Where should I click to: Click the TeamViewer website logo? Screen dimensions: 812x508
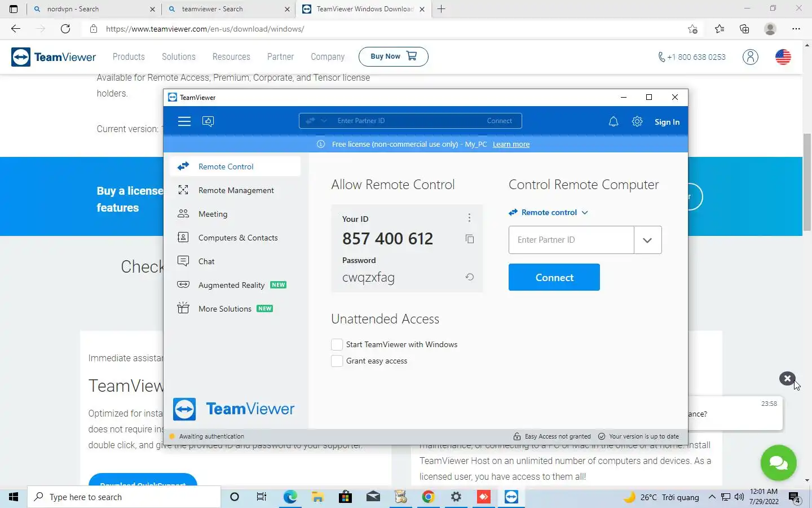point(54,57)
